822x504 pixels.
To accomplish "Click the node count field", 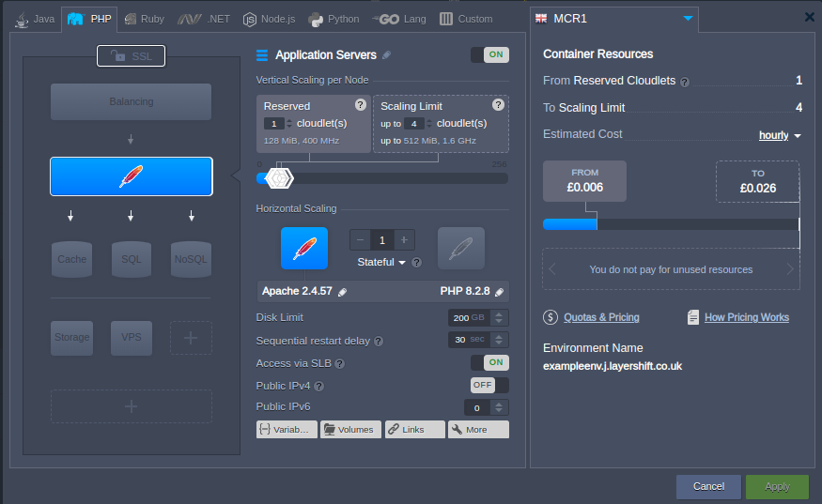I will pyautogui.click(x=382, y=240).
